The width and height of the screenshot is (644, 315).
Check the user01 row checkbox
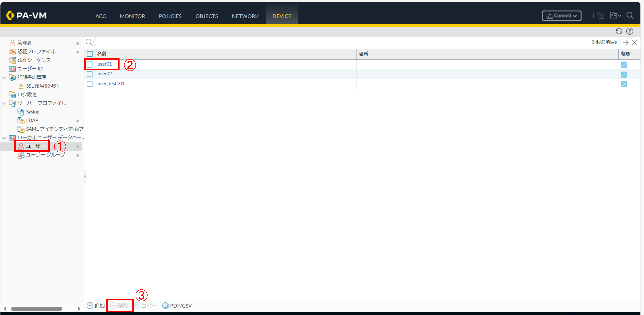click(x=89, y=64)
